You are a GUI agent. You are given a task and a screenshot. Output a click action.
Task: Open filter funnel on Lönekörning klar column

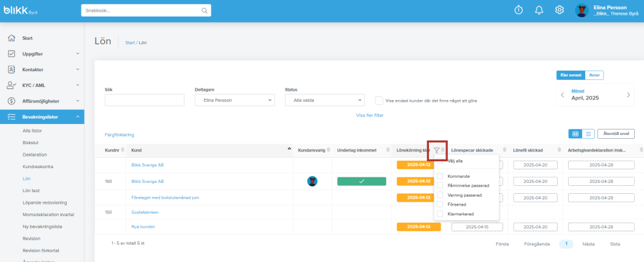[x=436, y=150]
